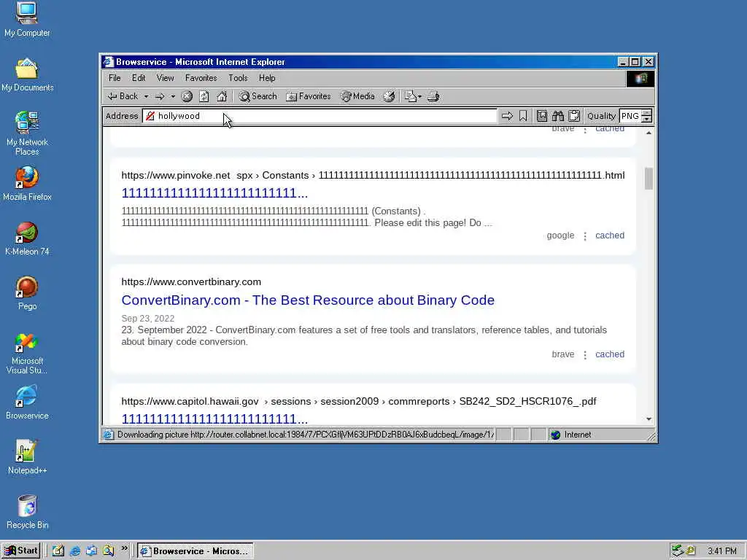
Task: Open the pinvoke.net 1111... result title
Action: pyautogui.click(x=214, y=192)
